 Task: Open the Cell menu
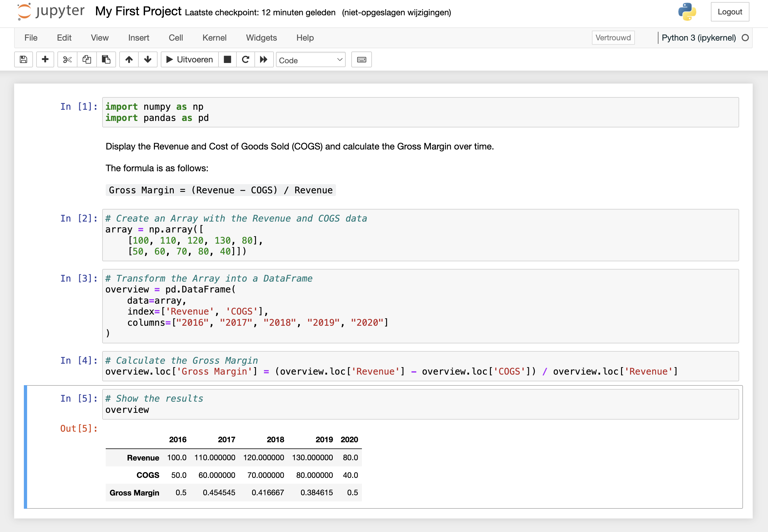coord(176,38)
